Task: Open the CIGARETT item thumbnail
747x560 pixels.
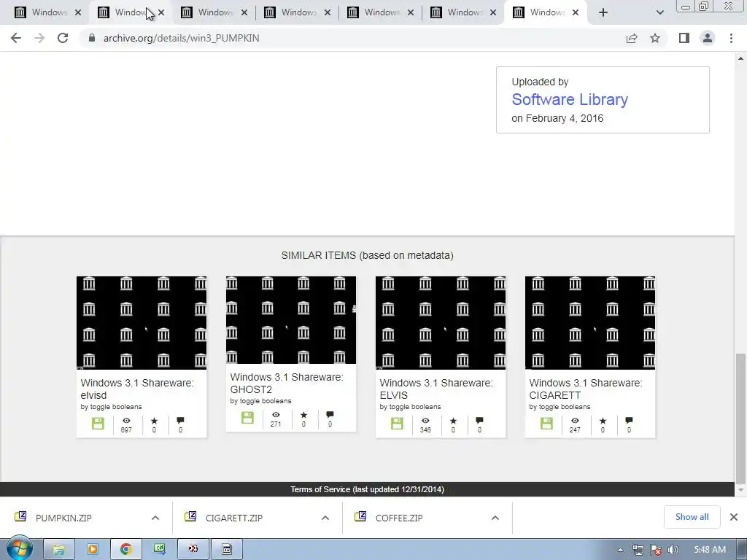Action: [590, 323]
